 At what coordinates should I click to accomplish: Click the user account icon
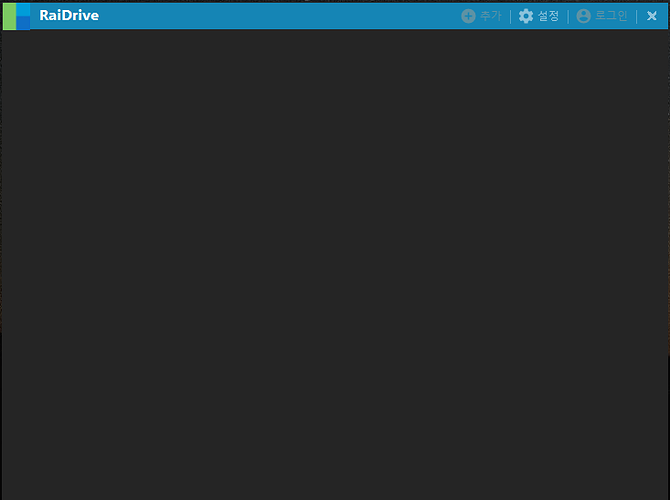(x=584, y=16)
